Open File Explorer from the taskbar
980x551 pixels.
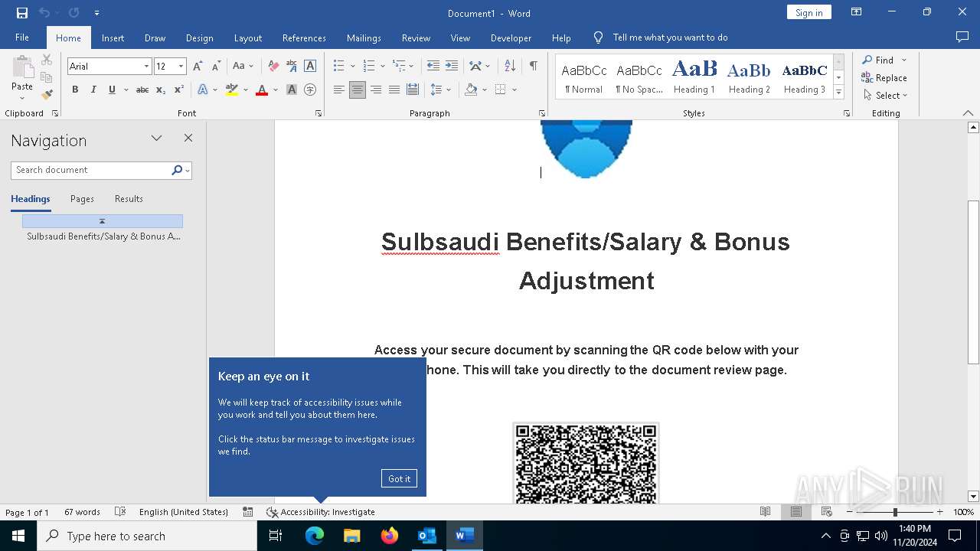[352, 536]
